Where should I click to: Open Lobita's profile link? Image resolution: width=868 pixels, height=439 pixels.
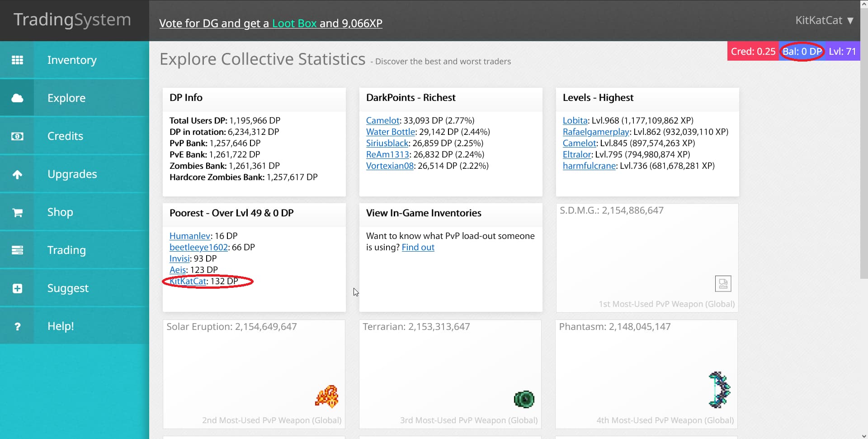[x=575, y=120]
